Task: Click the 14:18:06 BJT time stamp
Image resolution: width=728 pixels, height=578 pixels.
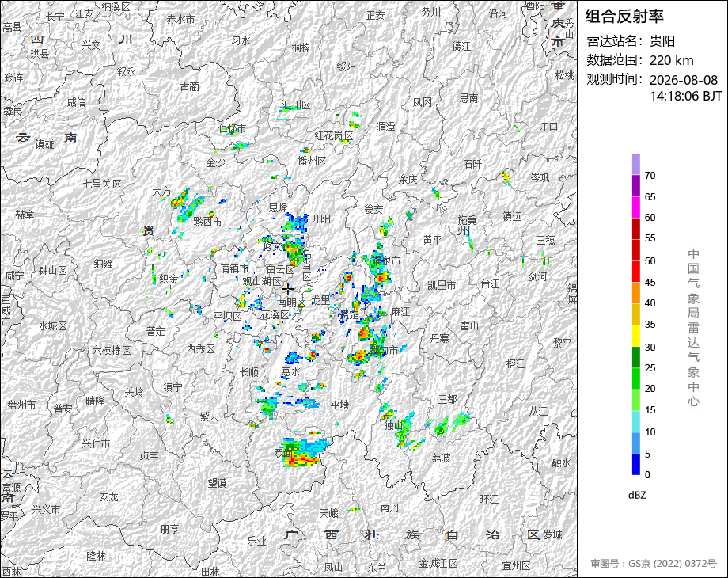Action: pos(686,96)
